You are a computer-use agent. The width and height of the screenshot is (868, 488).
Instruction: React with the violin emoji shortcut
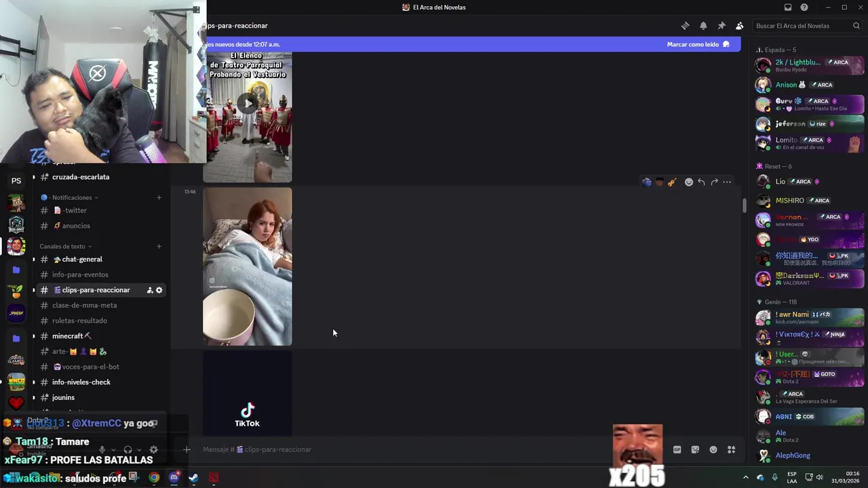[x=672, y=182]
